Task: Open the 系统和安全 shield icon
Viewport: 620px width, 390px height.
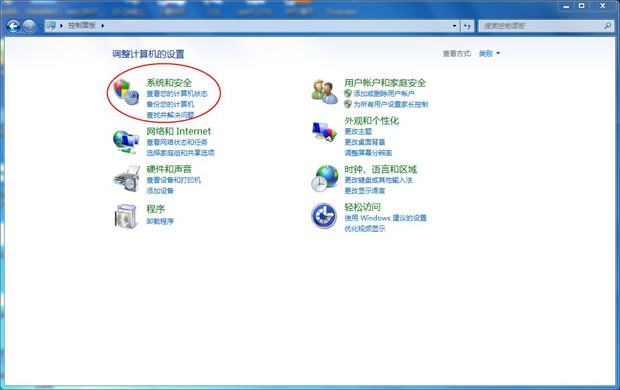Action: click(x=126, y=92)
